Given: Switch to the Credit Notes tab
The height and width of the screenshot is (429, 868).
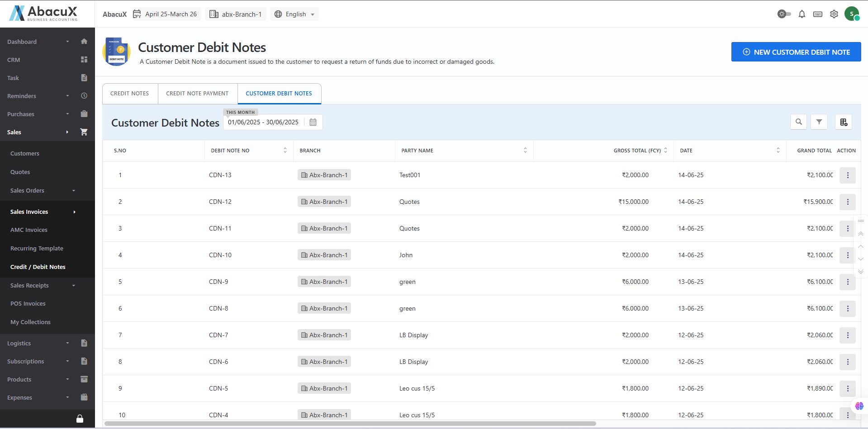Looking at the screenshot, I should click(x=130, y=94).
